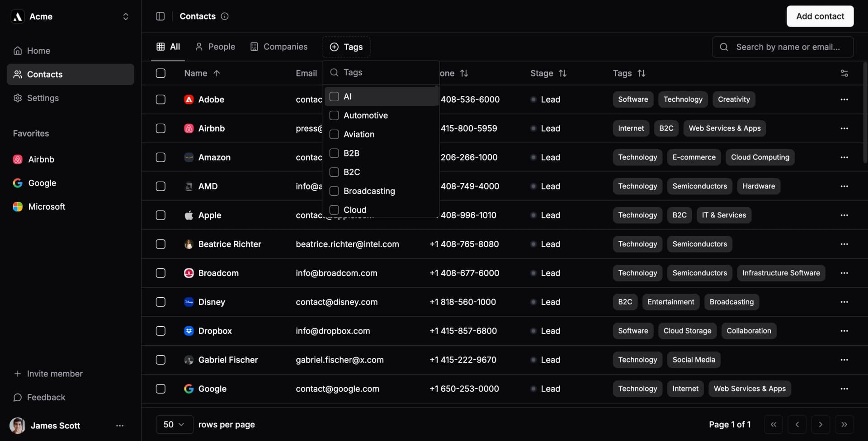Open the Contacts info icon
Viewport: 868px width, 441px height.
tap(225, 16)
